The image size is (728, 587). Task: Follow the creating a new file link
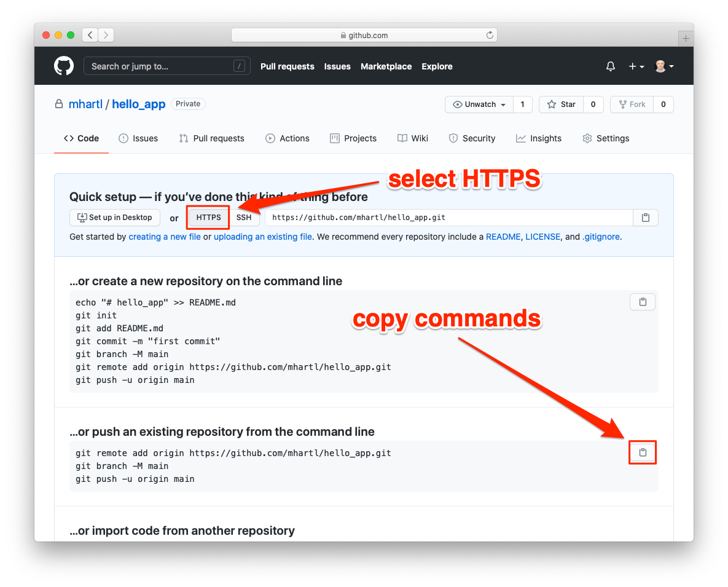[x=164, y=237]
